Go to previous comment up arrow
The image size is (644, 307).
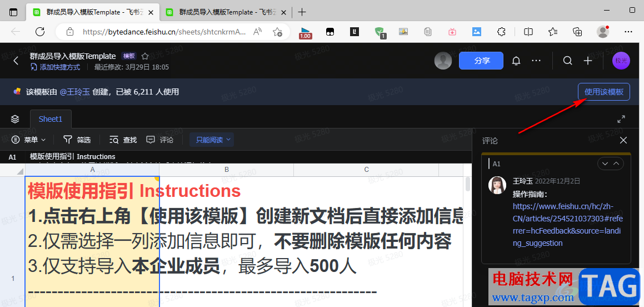click(616, 164)
